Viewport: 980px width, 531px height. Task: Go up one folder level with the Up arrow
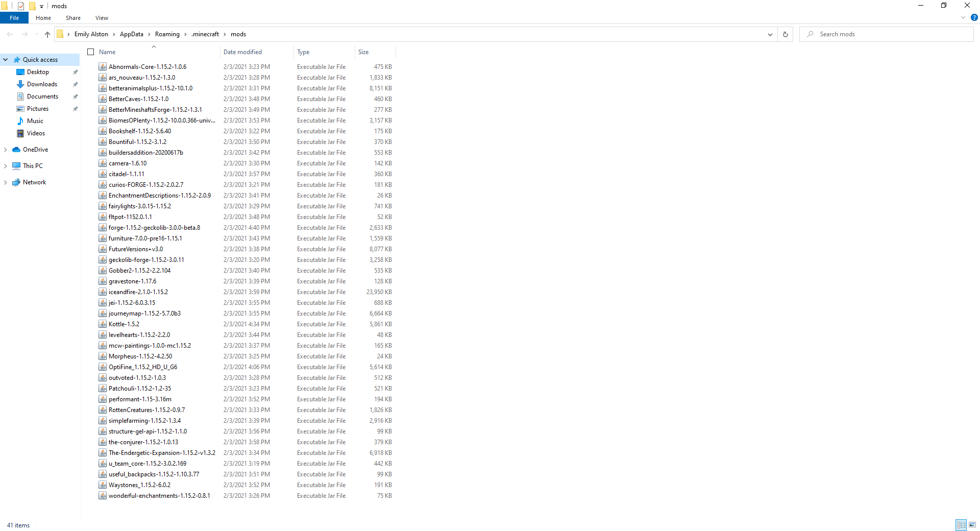click(x=47, y=34)
